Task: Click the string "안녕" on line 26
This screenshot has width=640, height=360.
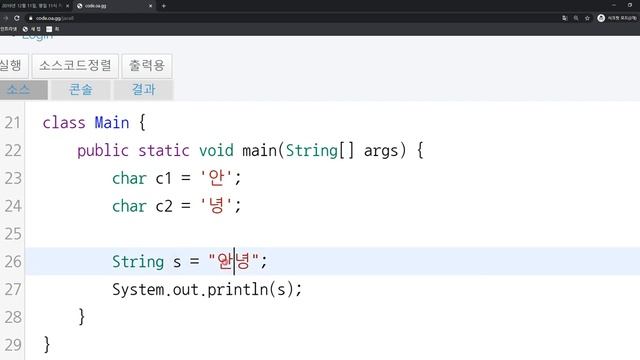Action: coord(233,261)
